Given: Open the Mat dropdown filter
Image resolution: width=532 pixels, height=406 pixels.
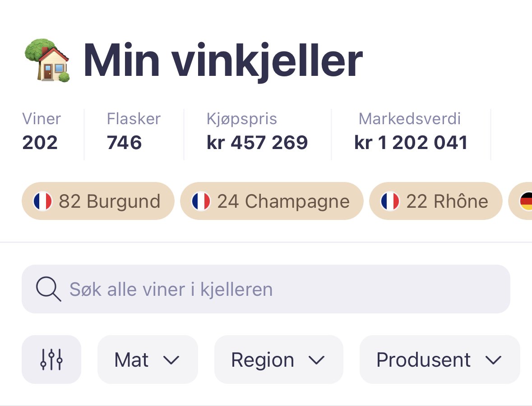Looking at the screenshot, I should click(148, 359).
